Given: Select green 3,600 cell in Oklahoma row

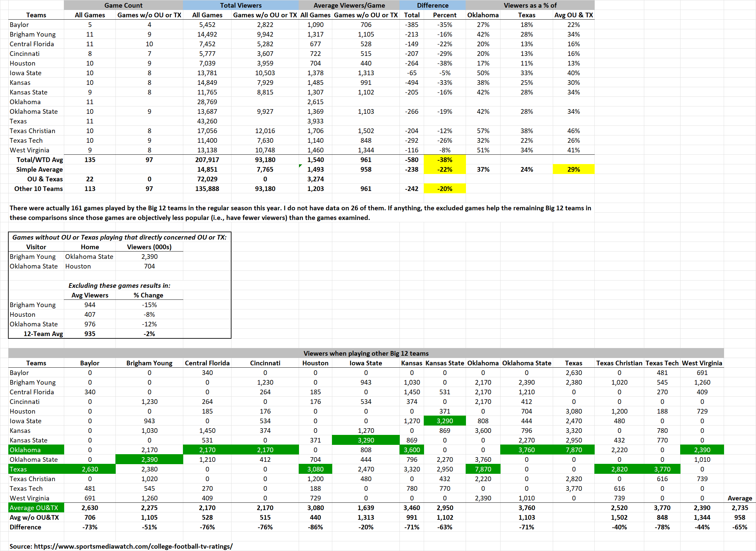Looking at the screenshot, I should coord(412,450).
